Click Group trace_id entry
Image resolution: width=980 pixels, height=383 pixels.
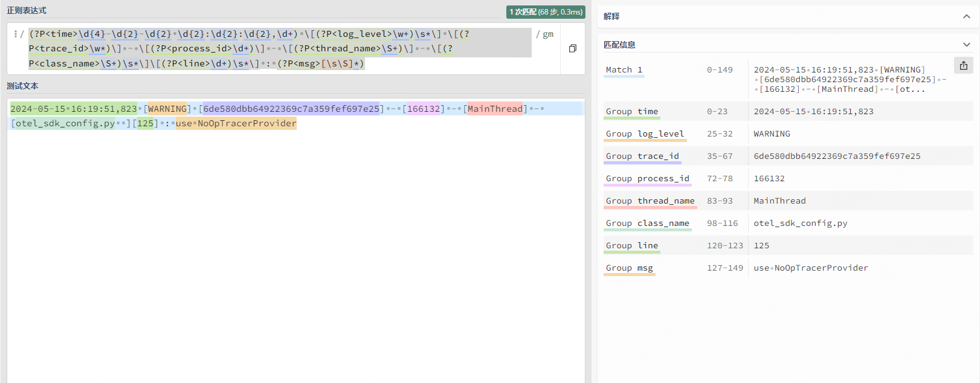click(642, 156)
